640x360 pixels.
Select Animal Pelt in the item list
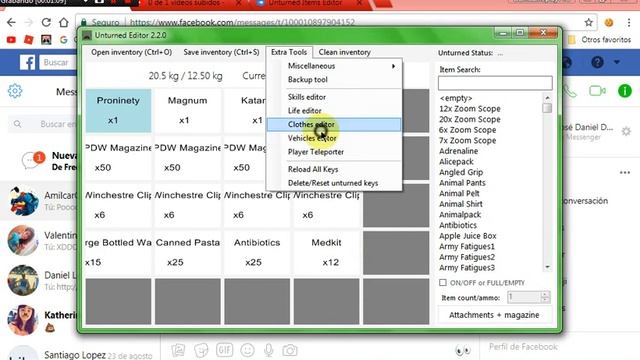459,193
